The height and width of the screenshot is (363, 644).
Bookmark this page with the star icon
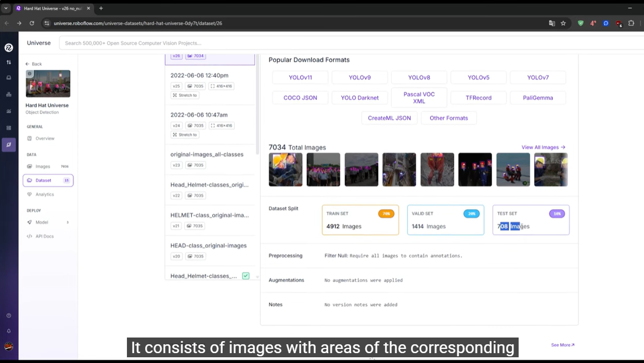563,23
